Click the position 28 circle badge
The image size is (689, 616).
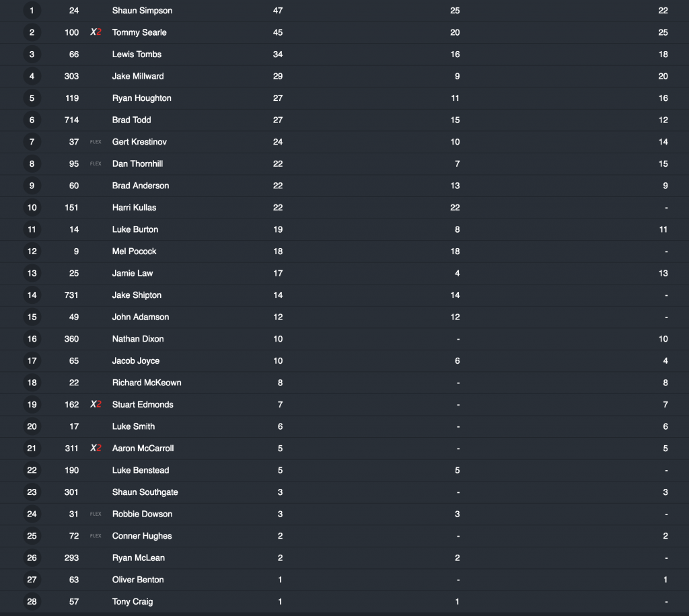[32, 601]
